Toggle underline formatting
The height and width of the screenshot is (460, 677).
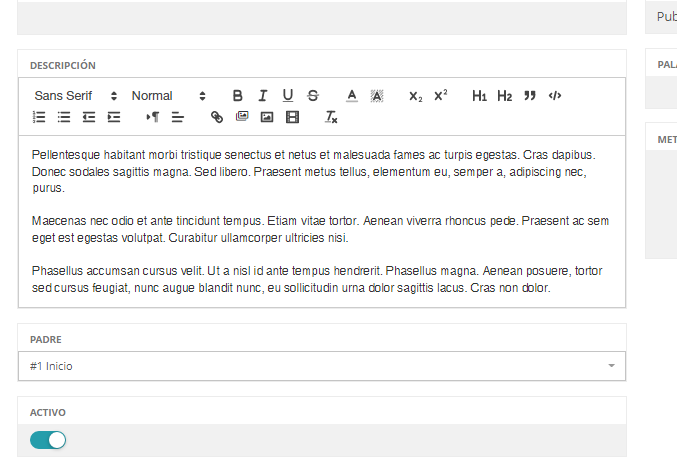(288, 96)
